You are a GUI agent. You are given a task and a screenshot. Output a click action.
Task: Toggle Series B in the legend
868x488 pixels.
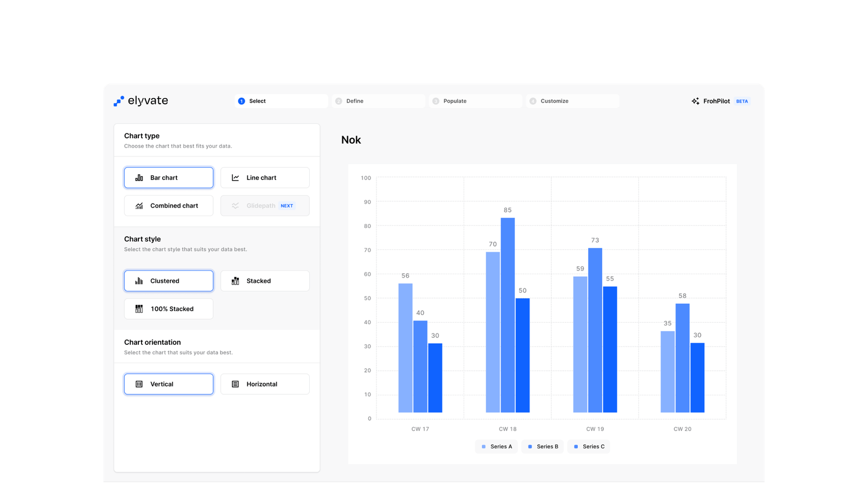tap(542, 446)
